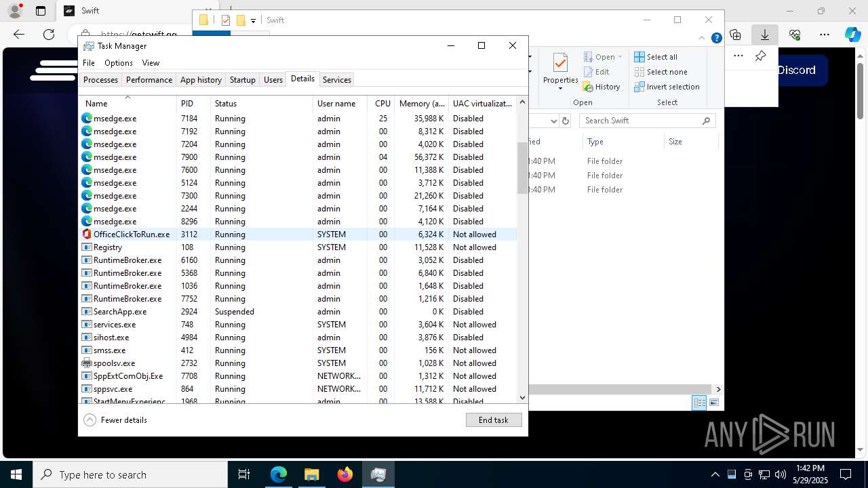Open the View menu in Task Manager

(151, 62)
